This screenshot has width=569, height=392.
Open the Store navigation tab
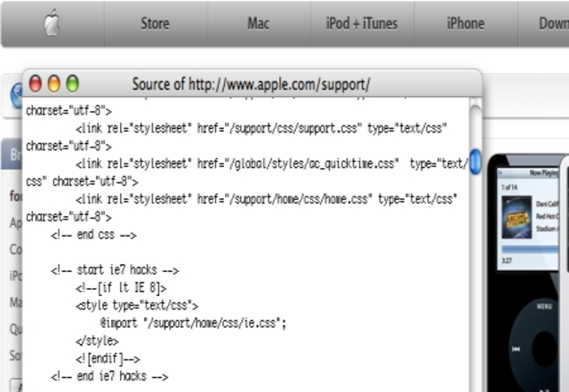pyautogui.click(x=156, y=24)
